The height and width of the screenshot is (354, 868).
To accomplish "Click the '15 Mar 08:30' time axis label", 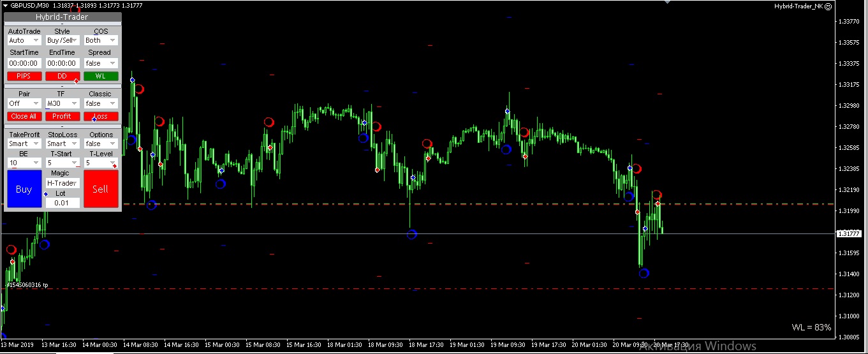I will click(x=264, y=345).
